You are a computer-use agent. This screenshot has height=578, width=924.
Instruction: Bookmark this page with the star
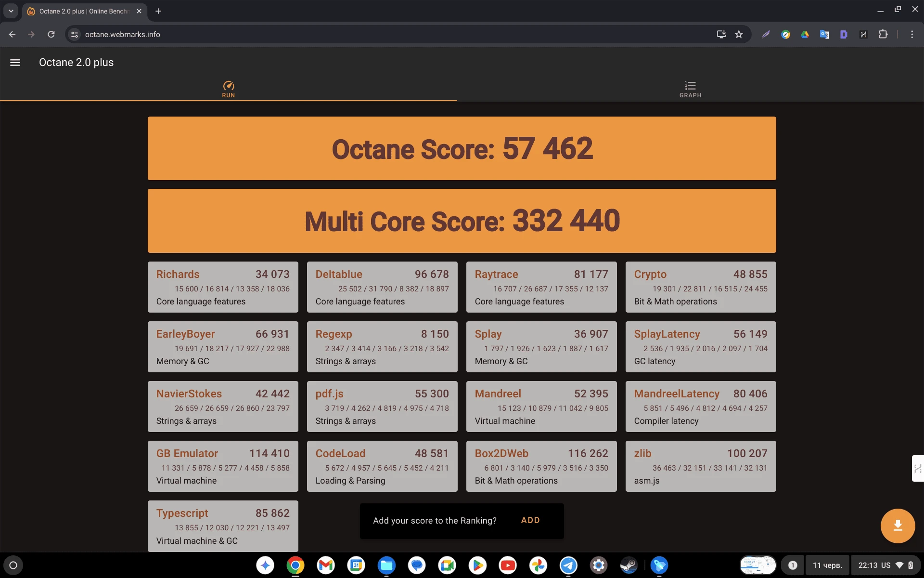[x=739, y=34]
